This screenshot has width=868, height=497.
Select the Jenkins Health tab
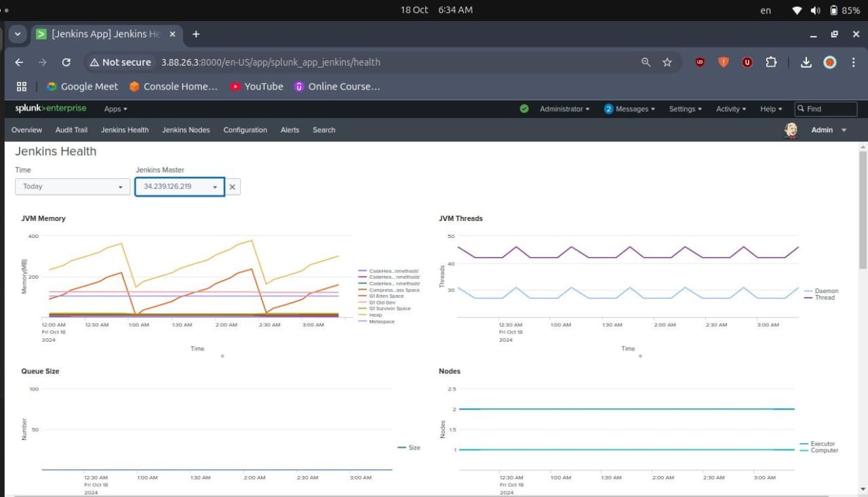click(x=125, y=130)
